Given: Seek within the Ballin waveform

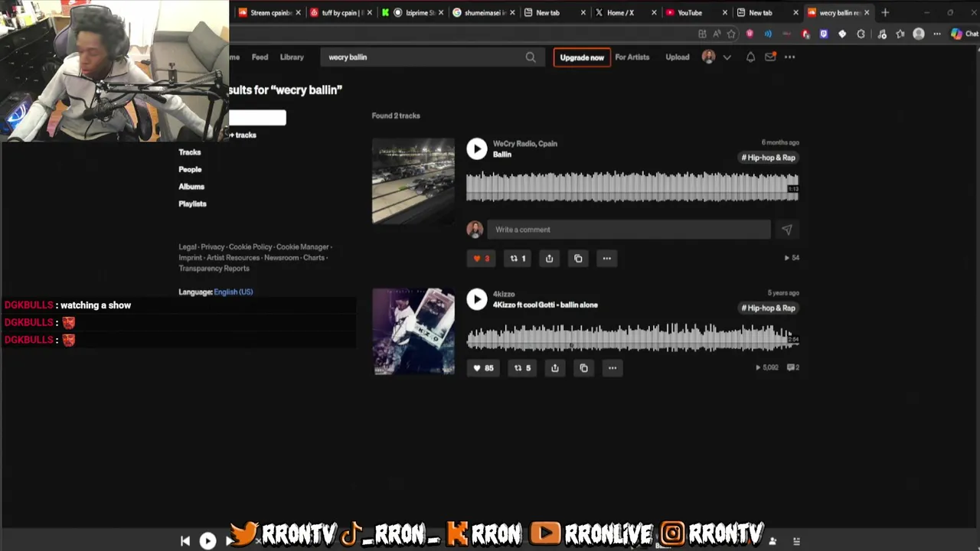Looking at the screenshot, I should pyautogui.click(x=632, y=187).
